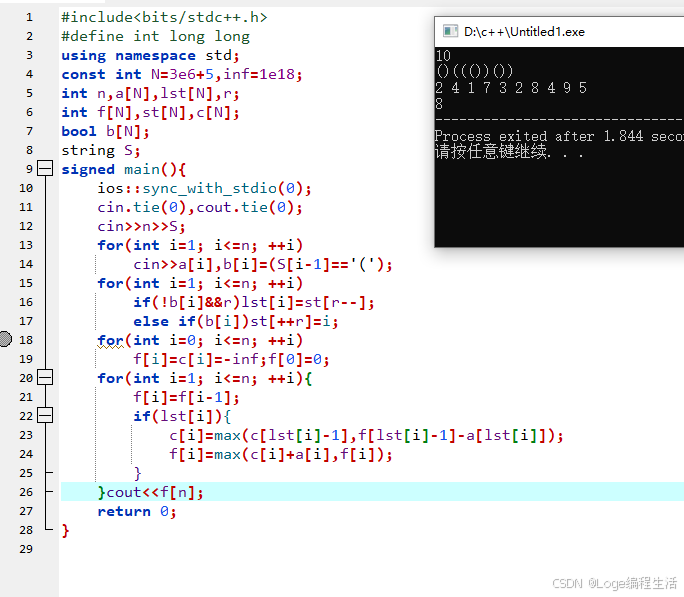
Task: Click the closing red brace on line 28
Action: [x=65, y=530]
